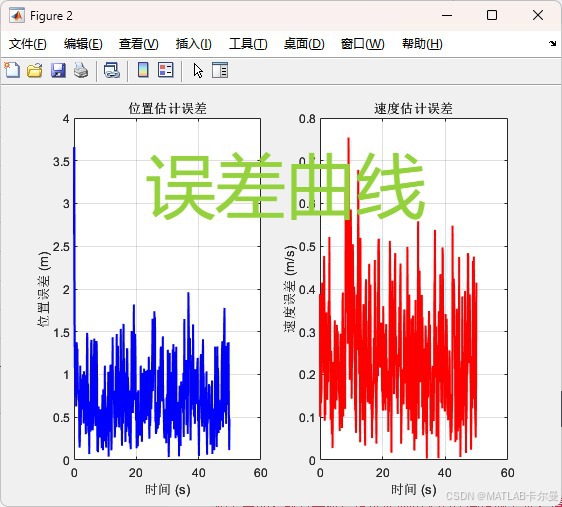
Task: Click the Figure 2 window title text
Action: [x=51, y=16]
